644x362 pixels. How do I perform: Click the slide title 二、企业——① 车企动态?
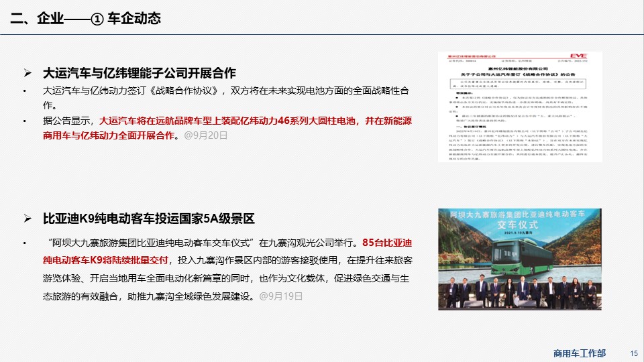[85, 18]
